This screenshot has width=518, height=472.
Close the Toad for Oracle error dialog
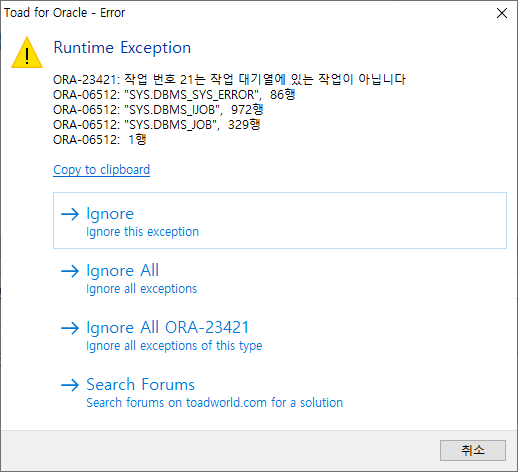502,13
